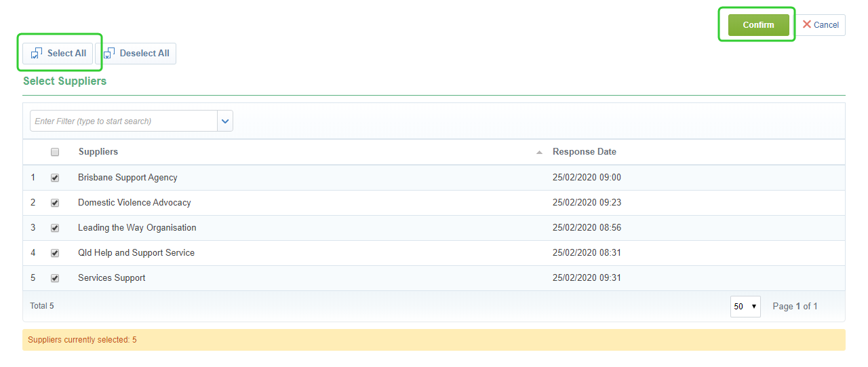Viewport: 868px width, 367px height.
Task: Click the red X Cancel button
Action: pyautogui.click(x=821, y=25)
